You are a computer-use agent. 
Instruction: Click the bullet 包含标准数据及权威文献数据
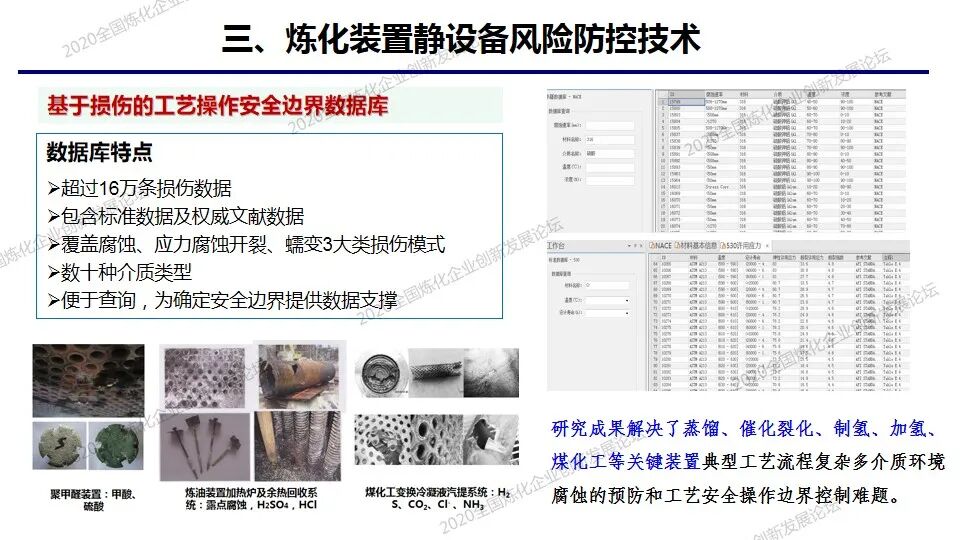176,216
